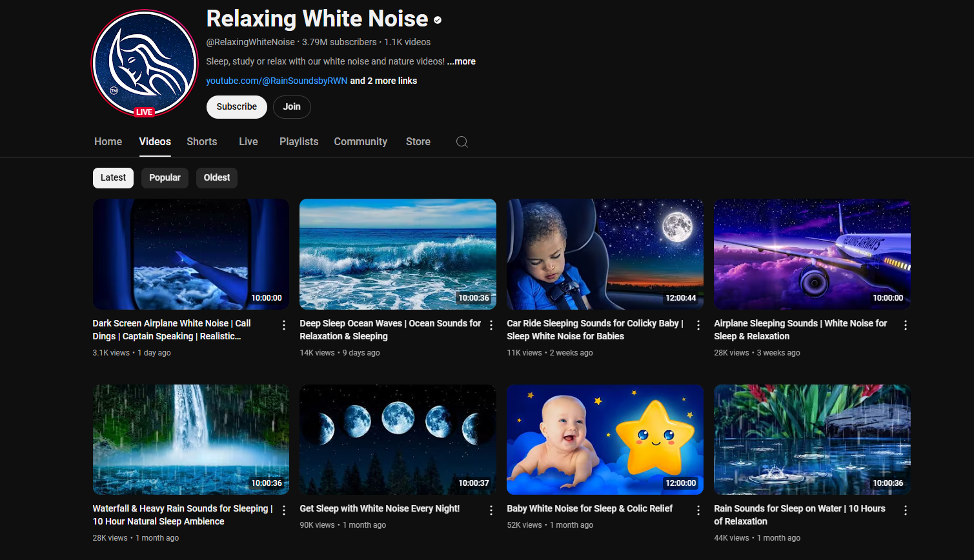The width and height of the screenshot is (974, 560).
Task: Click the '1.1K videos' text
Action: pyautogui.click(x=407, y=42)
